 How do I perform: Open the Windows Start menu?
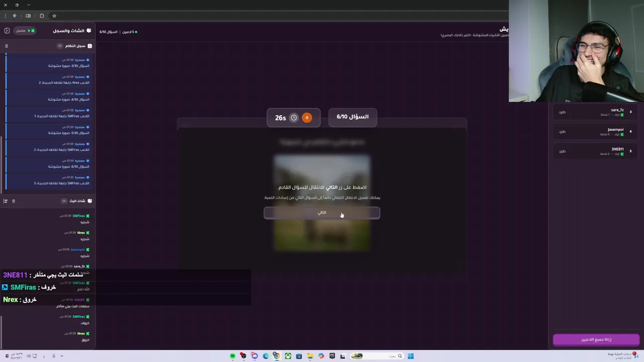click(x=411, y=356)
